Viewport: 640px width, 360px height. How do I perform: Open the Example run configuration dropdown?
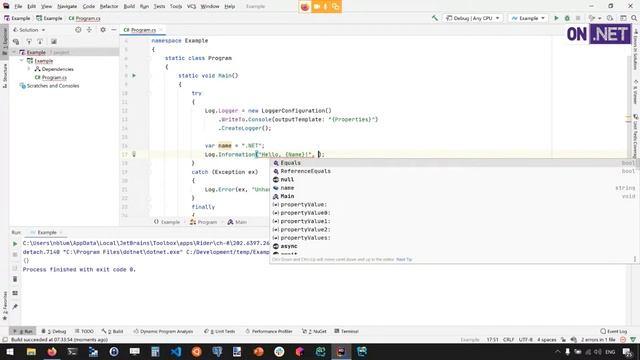coord(528,18)
